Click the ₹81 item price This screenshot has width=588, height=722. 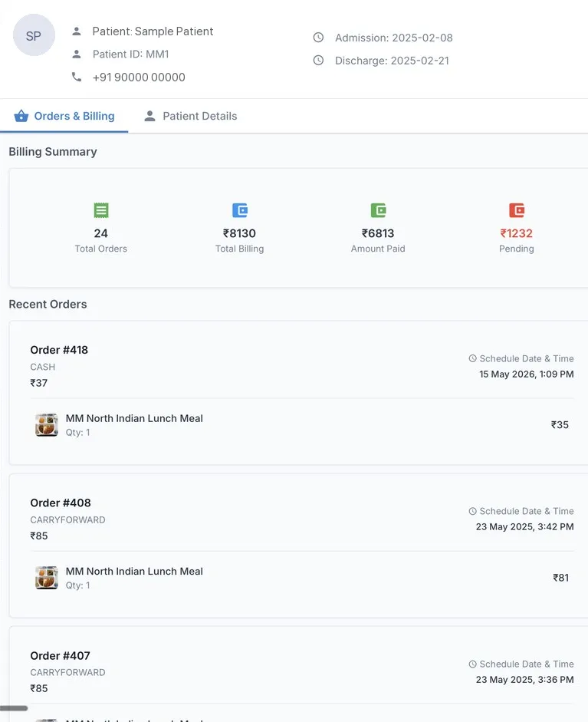(x=561, y=578)
